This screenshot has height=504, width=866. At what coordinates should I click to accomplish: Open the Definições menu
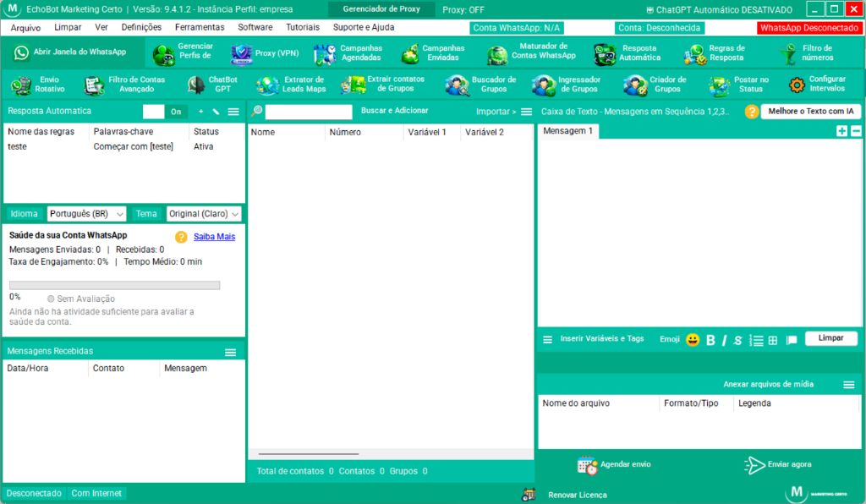coord(141,27)
